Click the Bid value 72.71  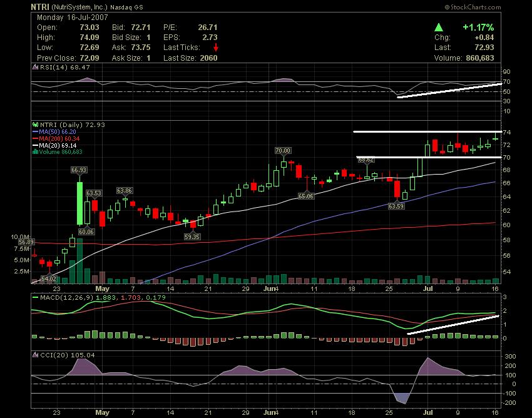tap(140, 28)
